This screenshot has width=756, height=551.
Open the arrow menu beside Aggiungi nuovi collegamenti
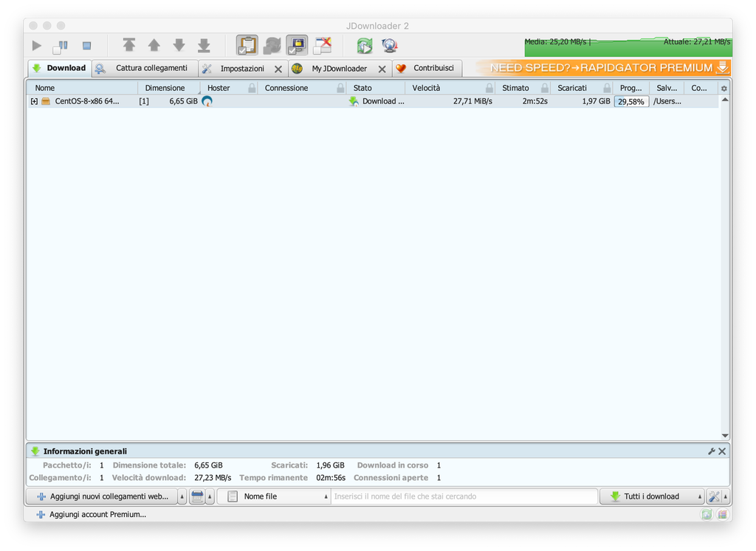pos(182,496)
